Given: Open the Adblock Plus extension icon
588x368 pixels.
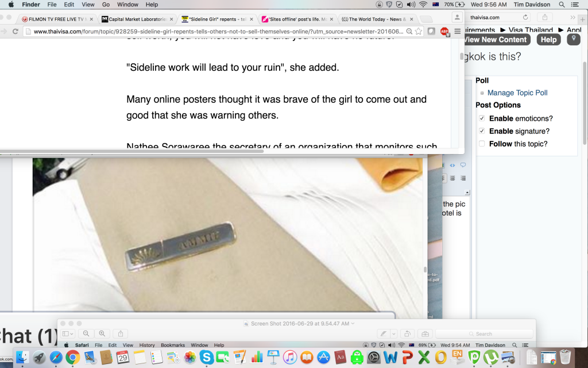Looking at the screenshot, I should point(444,32).
